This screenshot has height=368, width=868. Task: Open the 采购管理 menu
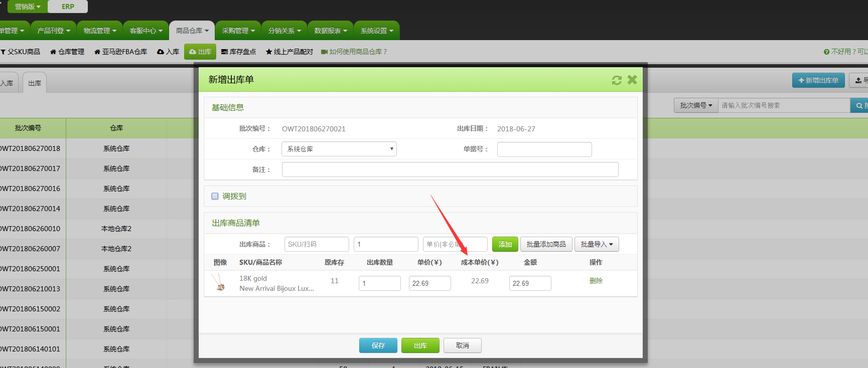point(238,31)
